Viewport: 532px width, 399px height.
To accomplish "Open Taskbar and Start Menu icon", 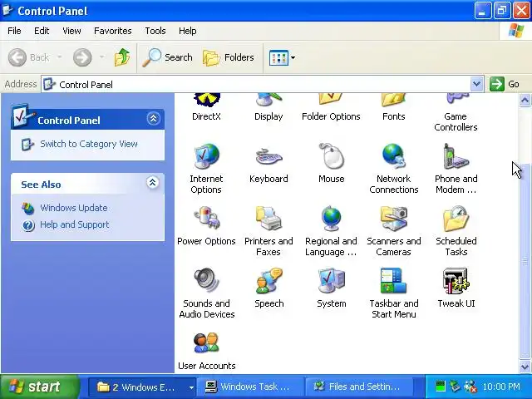I will coord(393,293).
